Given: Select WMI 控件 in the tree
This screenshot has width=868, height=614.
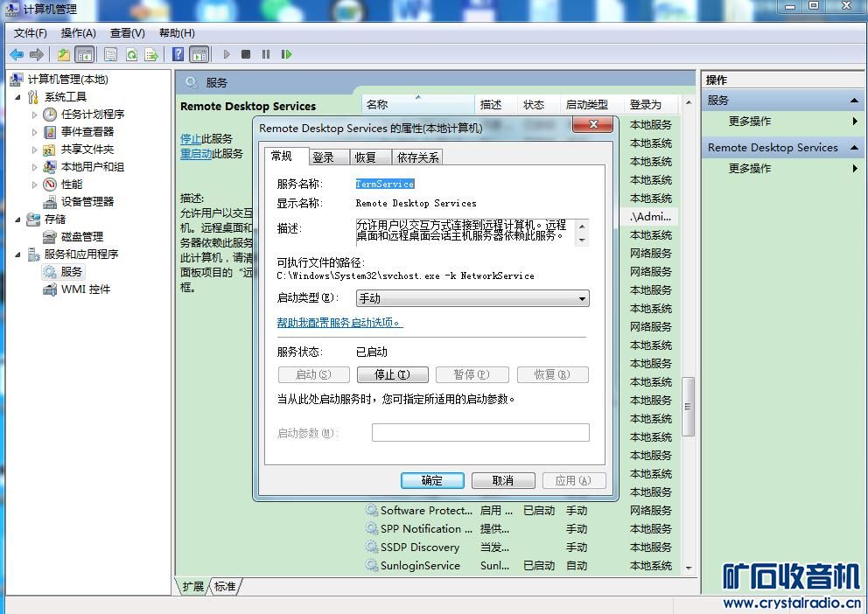Looking at the screenshot, I should [x=86, y=290].
